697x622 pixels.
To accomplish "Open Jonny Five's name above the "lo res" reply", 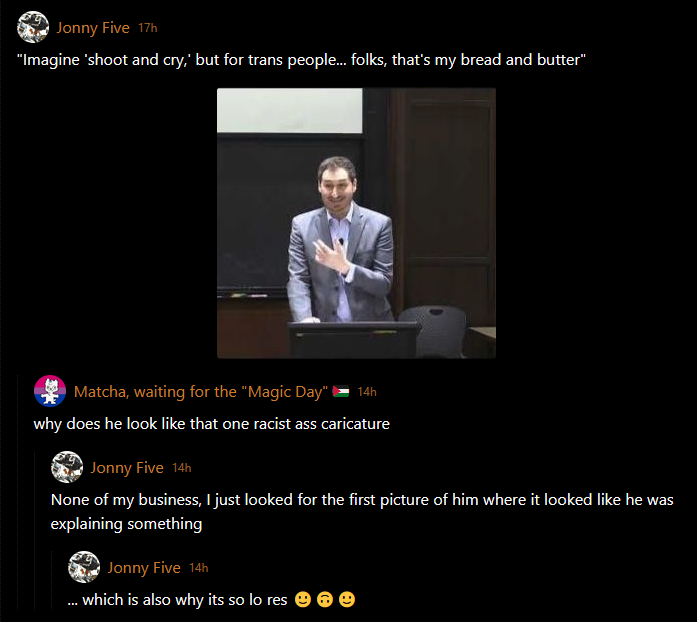I will point(144,568).
